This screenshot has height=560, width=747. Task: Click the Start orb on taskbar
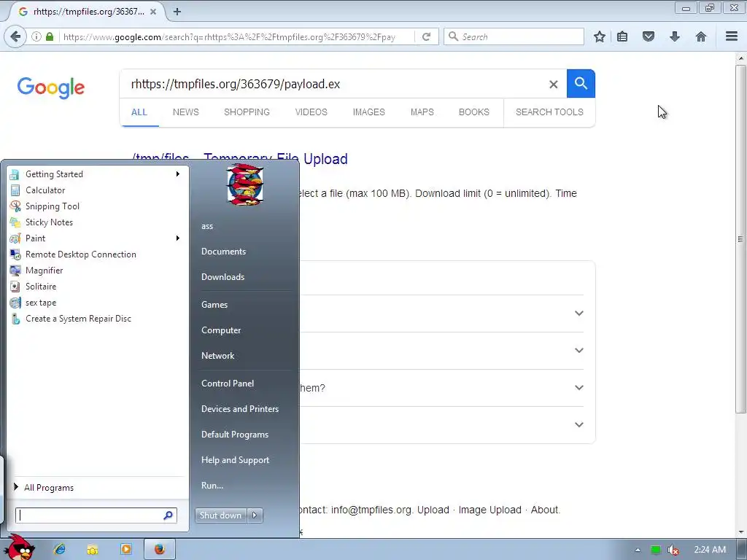[x=20, y=548]
